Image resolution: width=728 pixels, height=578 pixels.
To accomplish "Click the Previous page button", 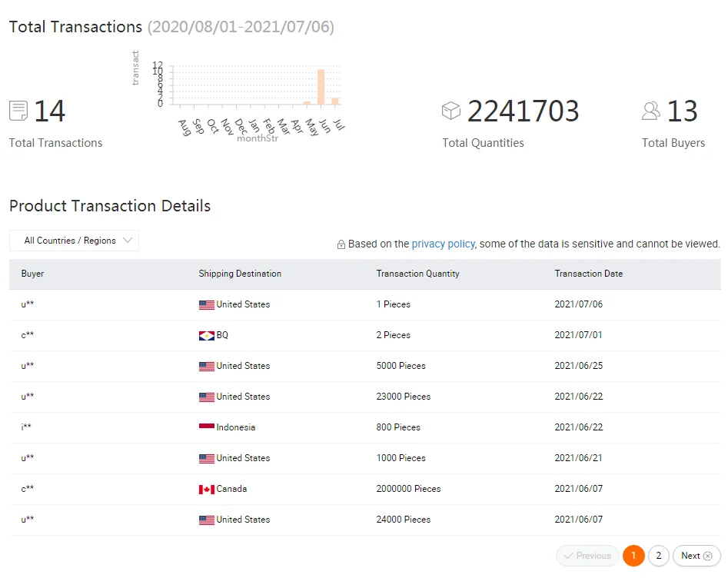I will click(587, 556).
